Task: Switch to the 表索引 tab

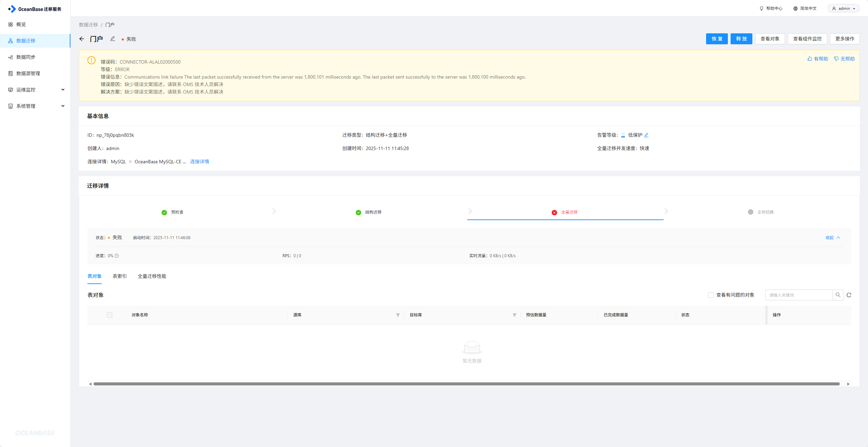Action: point(120,276)
